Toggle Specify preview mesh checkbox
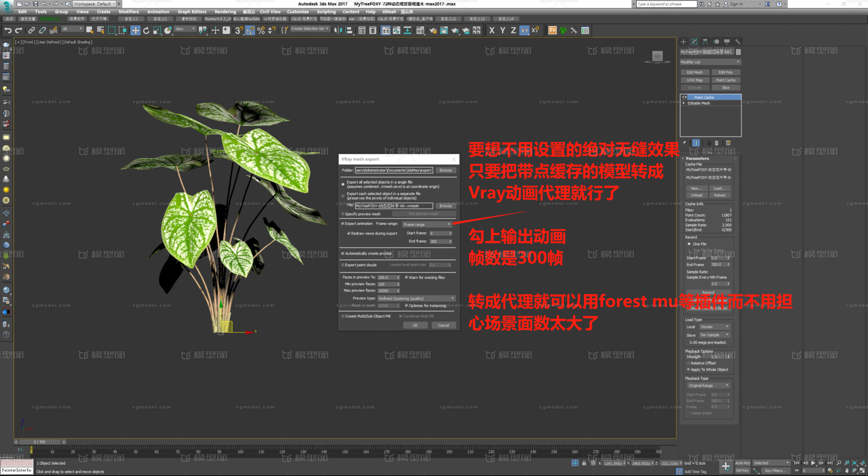This screenshot has width=868, height=476. (343, 214)
